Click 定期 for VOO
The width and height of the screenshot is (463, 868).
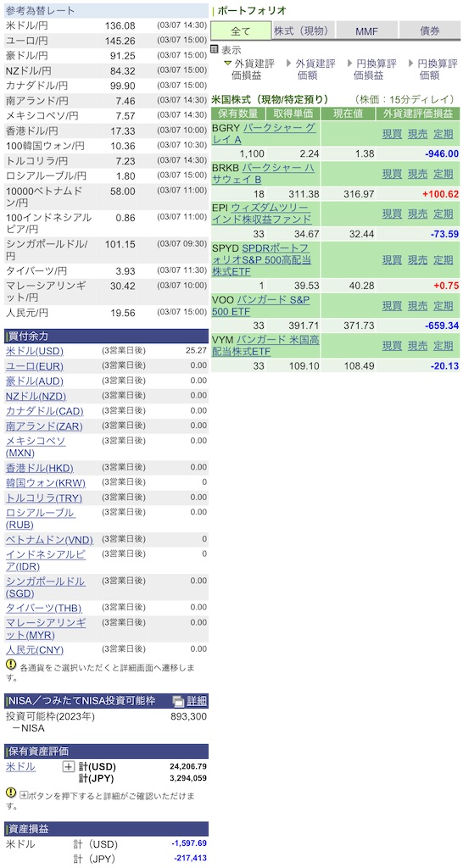click(x=443, y=305)
